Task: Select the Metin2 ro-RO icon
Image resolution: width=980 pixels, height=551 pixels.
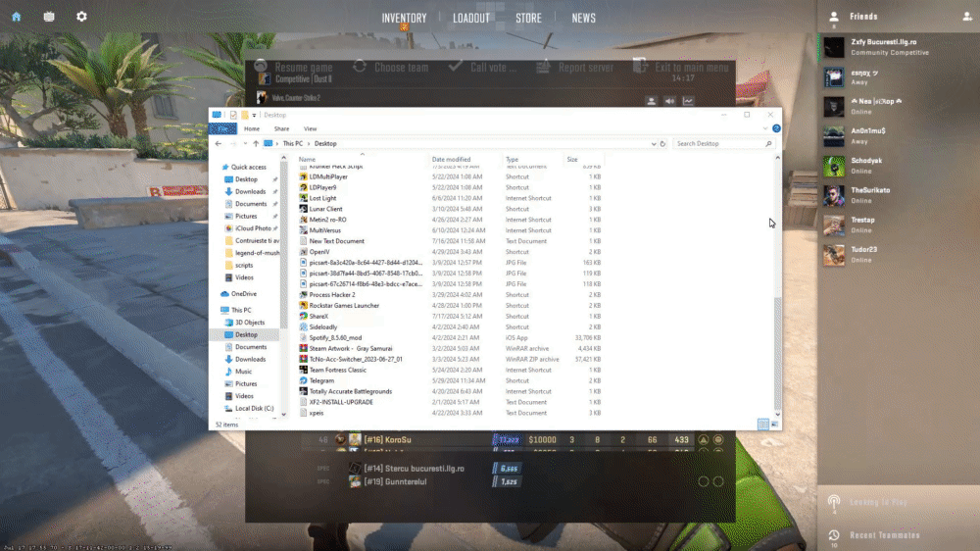Action: 303,220
